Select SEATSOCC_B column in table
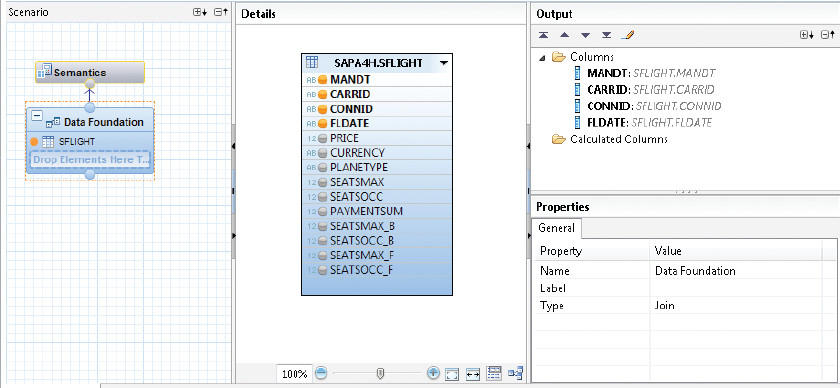Screen dimensions: 840x388 pos(362,240)
